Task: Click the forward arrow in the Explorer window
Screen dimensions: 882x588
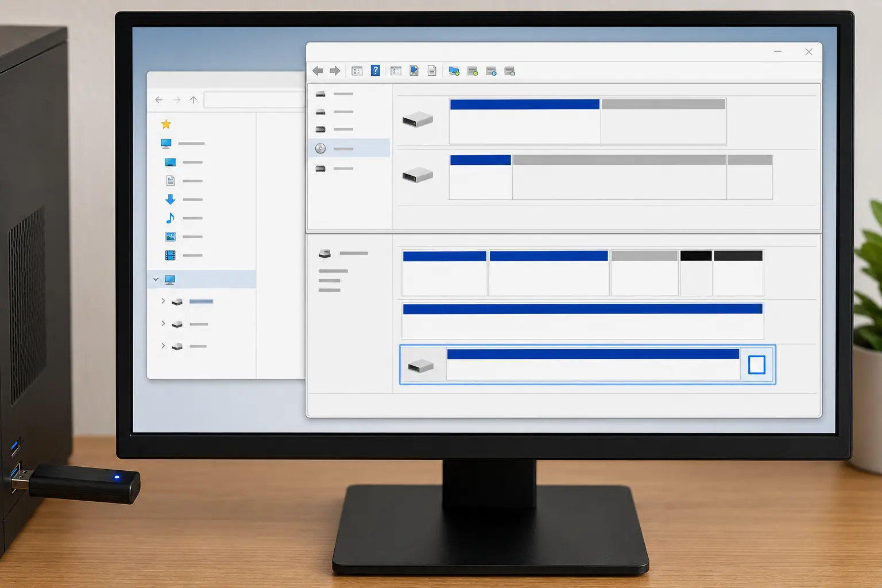Action: pos(176,100)
